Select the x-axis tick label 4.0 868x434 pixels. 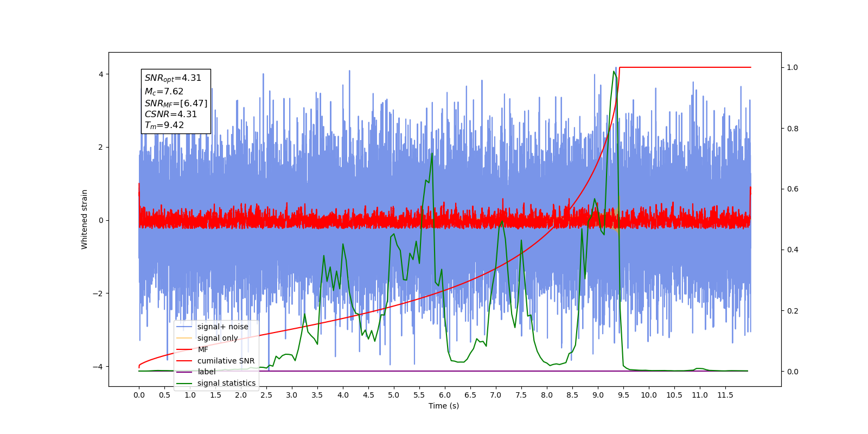343,395
